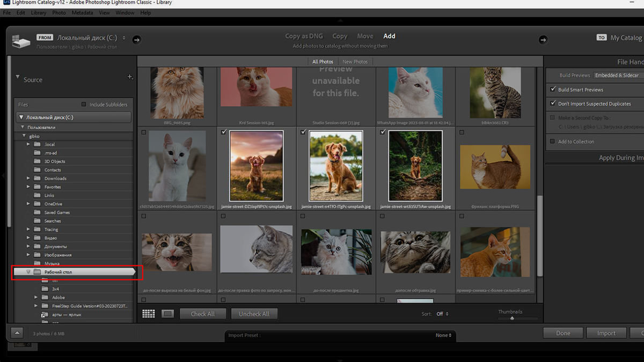Collapse the Source panel triangle
The width and height of the screenshot is (644, 362).
pos(17,77)
